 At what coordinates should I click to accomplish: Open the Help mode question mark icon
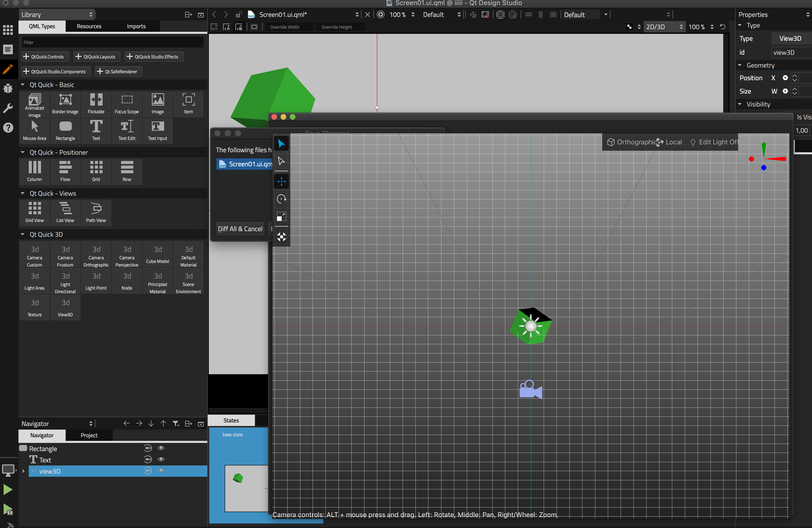pos(8,127)
